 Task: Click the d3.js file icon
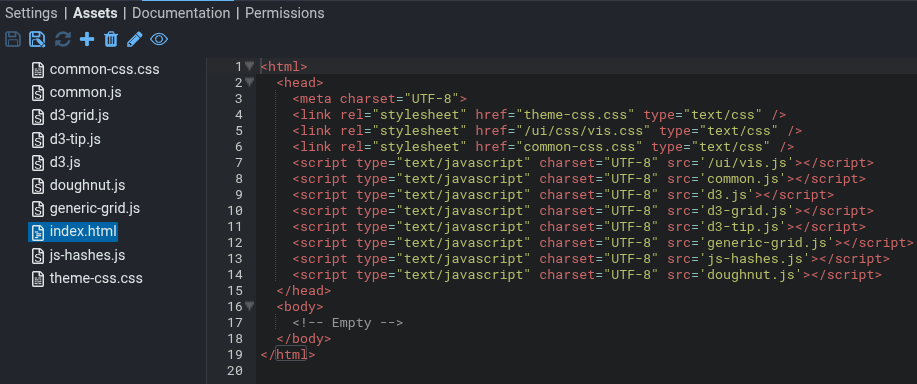click(38, 162)
